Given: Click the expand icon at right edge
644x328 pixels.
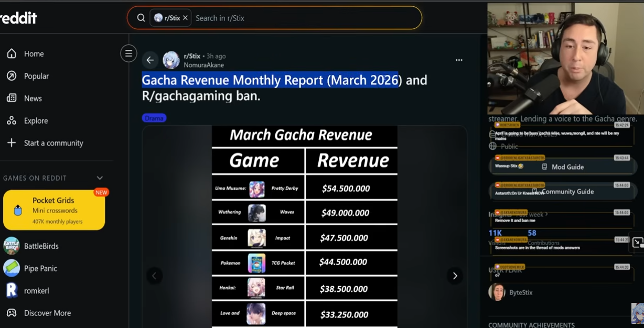Looking at the screenshot, I should click(x=638, y=243).
